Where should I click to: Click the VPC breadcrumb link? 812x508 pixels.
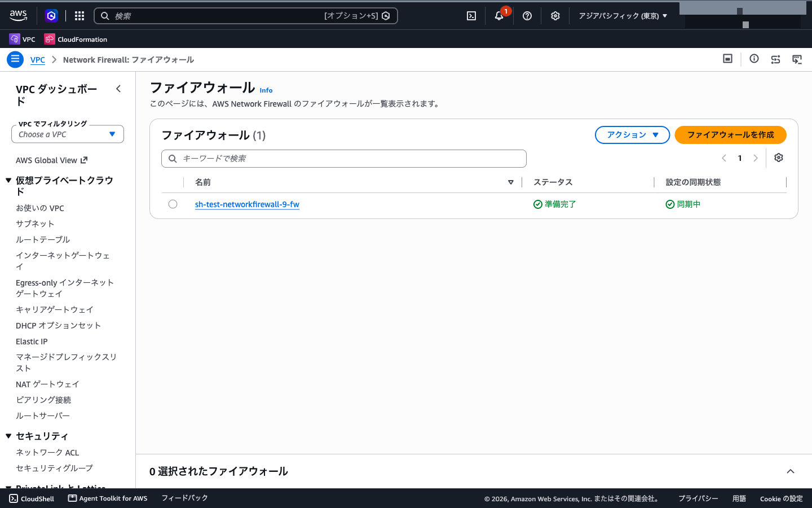38,60
